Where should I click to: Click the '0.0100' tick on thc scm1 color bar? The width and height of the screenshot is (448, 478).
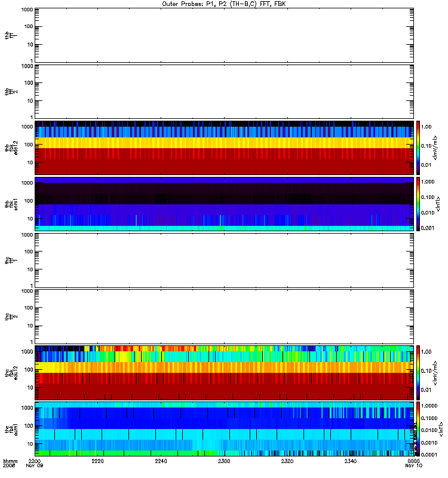point(429,430)
